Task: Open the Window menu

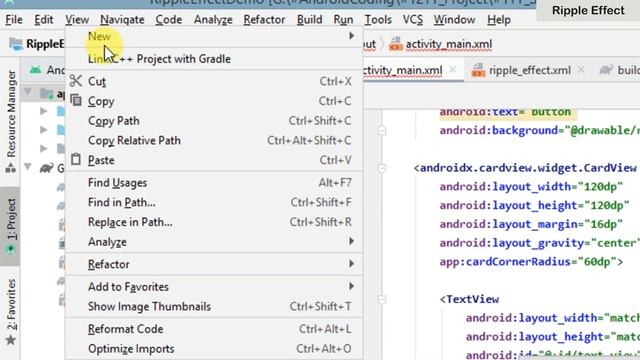Action: [454, 20]
